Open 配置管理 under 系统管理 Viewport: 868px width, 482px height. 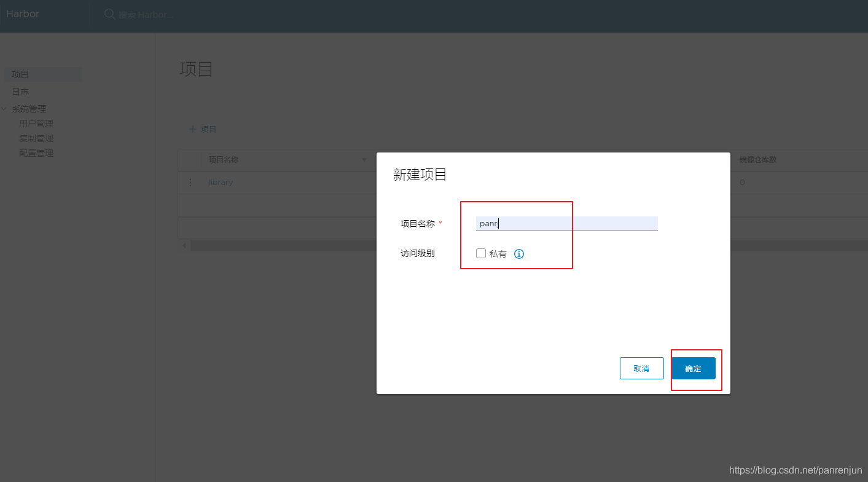(36, 153)
